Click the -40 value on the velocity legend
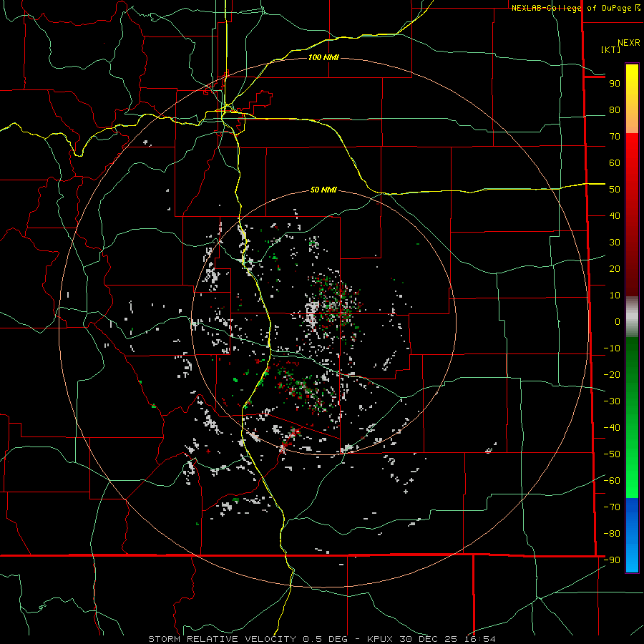644x644 pixels. pos(612,428)
